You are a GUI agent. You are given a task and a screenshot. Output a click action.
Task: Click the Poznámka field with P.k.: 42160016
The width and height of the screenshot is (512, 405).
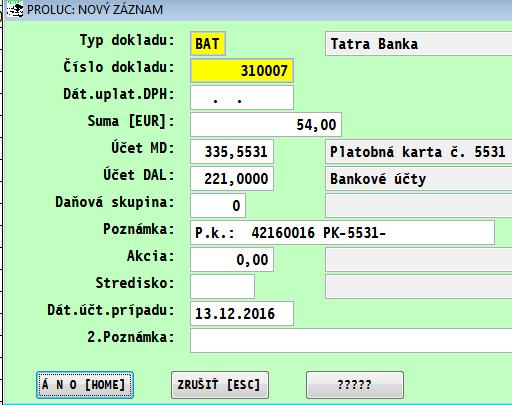point(342,233)
